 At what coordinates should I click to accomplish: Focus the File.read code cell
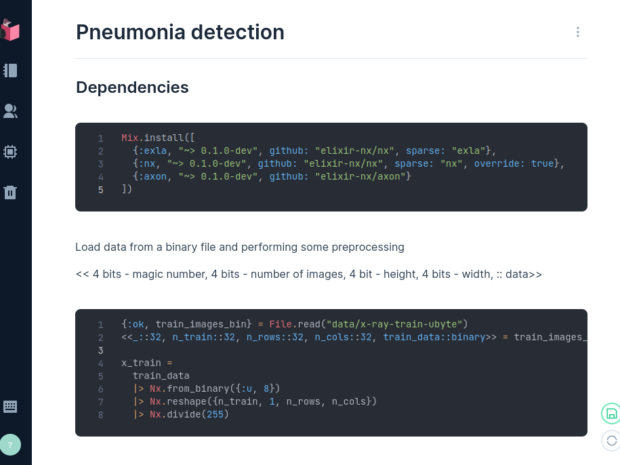[331, 373]
